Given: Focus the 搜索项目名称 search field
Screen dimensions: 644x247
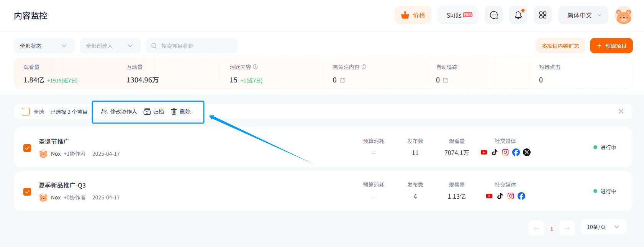Looking at the screenshot, I should click(192, 46).
